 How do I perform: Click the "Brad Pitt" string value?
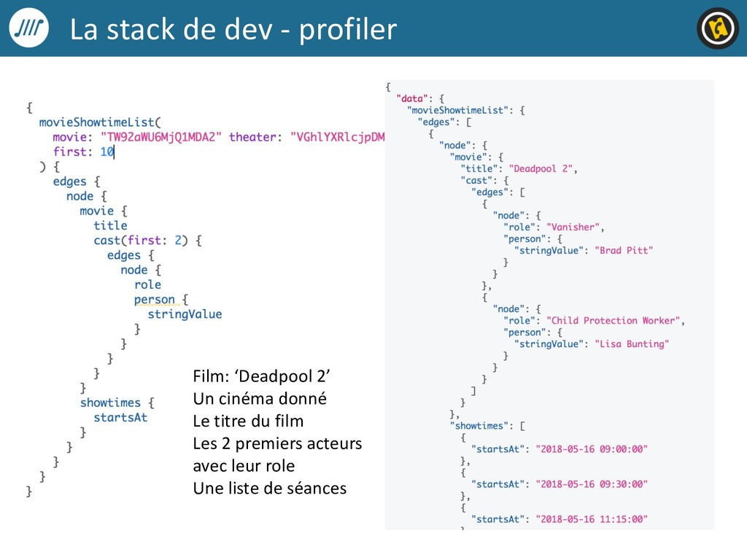624,251
